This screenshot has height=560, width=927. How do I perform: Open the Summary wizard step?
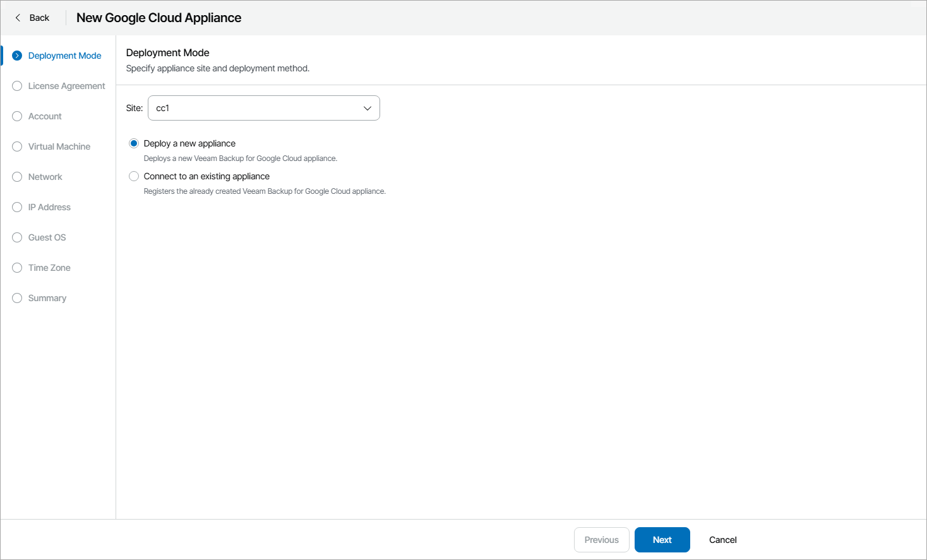47,298
